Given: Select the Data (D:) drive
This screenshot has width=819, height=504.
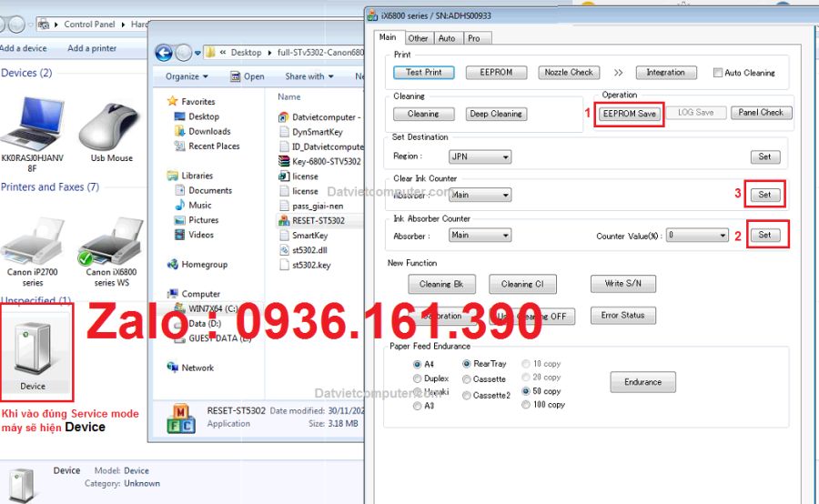Looking at the screenshot, I should tap(198, 323).
